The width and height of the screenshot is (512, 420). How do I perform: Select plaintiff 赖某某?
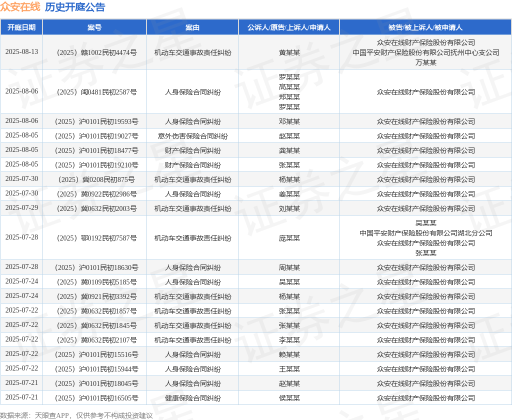(289, 354)
